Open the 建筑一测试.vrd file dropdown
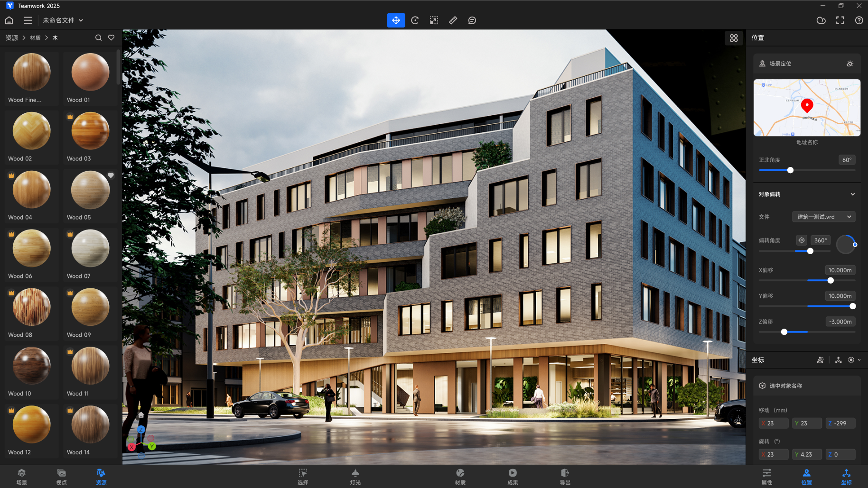This screenshot has width=868, height=488. [x=824, y=217]
